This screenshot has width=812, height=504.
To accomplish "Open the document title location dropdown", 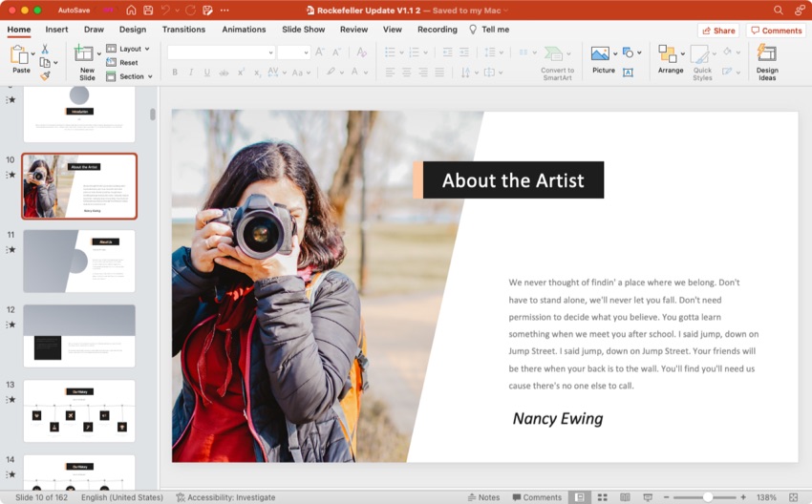I will pos(506,10).
